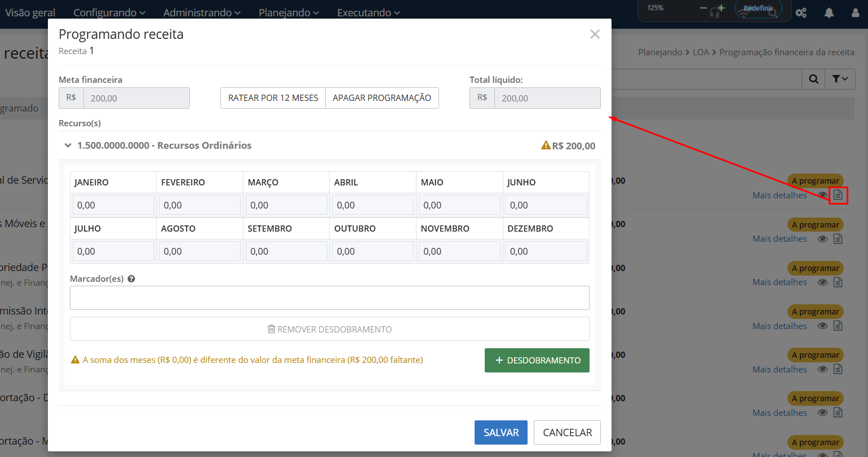Open Mais detalhes in the 's Móveis e' row
Image resolution: width=868 pixels, height=457 pixels.
(x=780, y=239)
